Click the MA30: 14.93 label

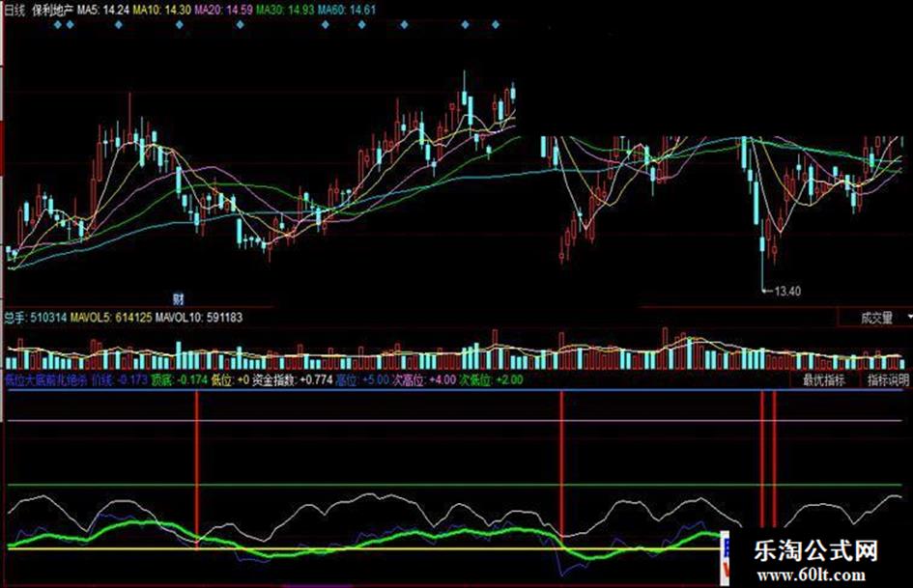pos(285,10)
